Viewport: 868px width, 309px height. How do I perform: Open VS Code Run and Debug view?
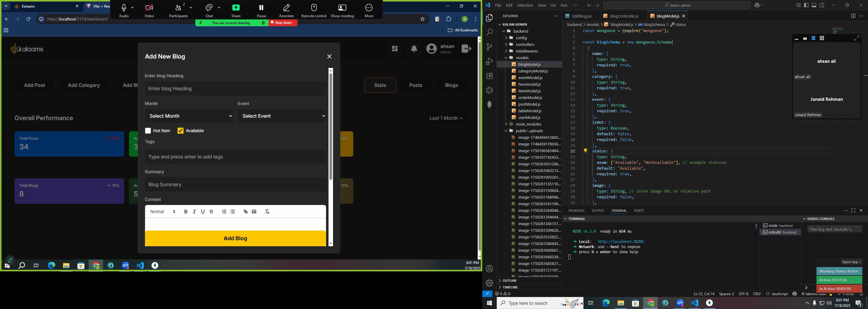tap(489, 61)
